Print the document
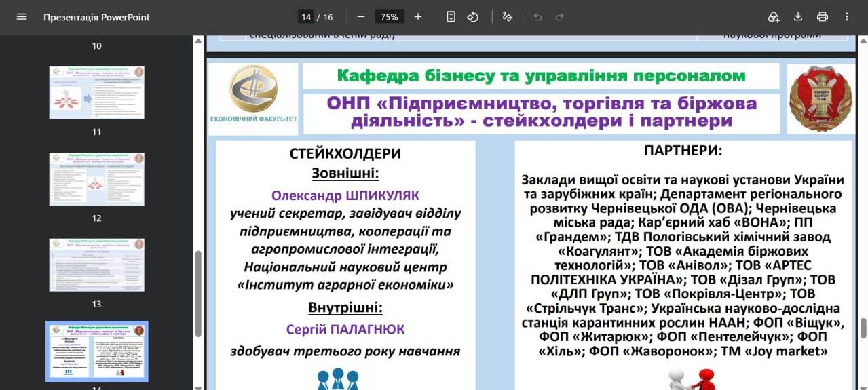Image resolution: width=868 pixels, height=390 pixels. click(823, 17)
